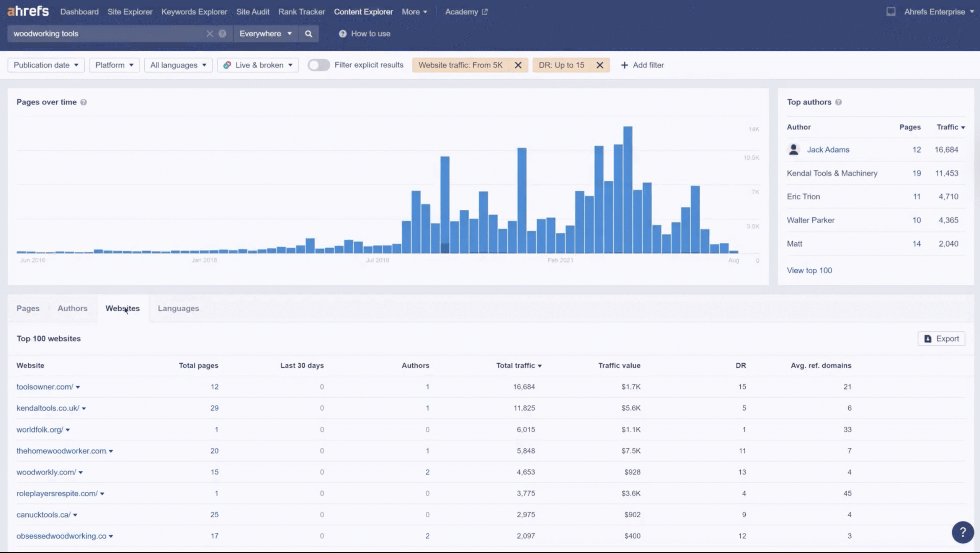Click Jack Adams author avatar icon
The width and height of the screenshot is (980, 553).
click(794, 149)
